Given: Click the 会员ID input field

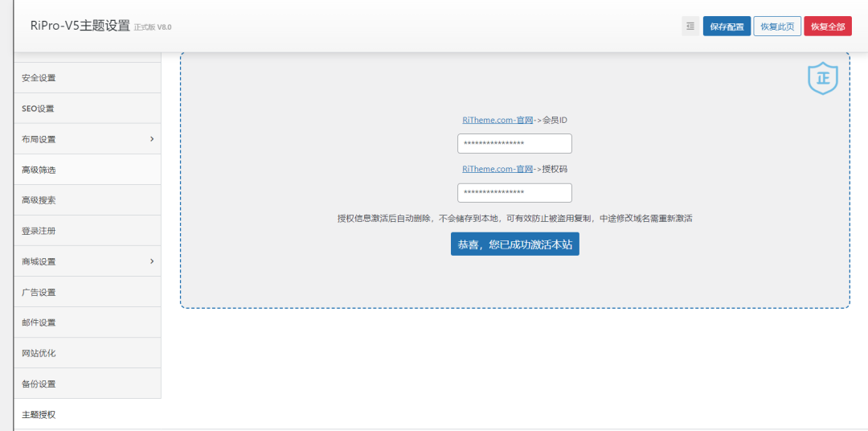Looking at the screenshot, I should [514, 144].
